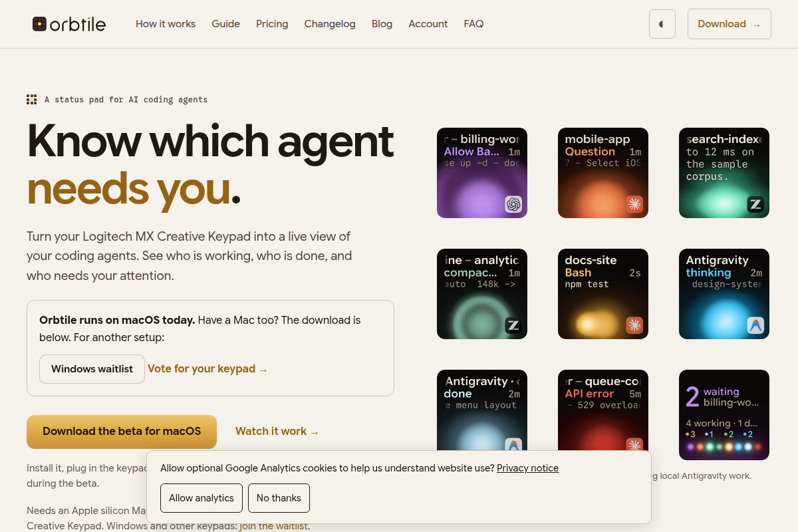The width and height of the screenshot is (798, 532).
Task: Open the Account page
Action: pos(428,24)
